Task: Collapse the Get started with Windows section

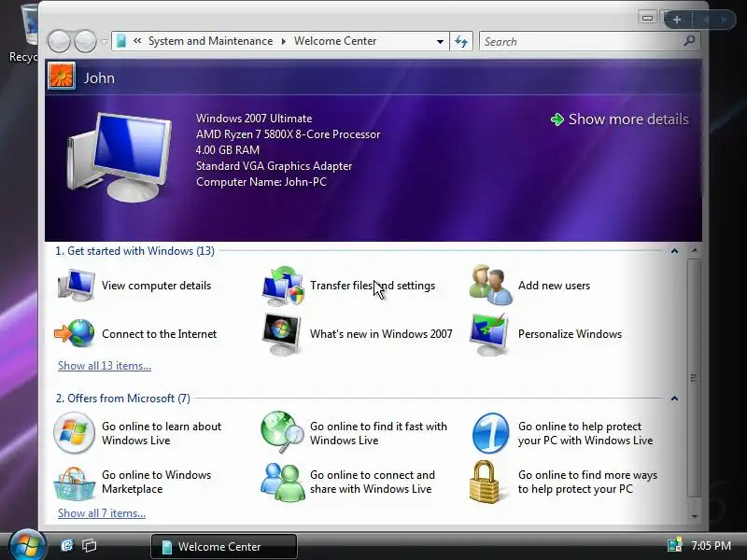Action: tap(674, 251)
